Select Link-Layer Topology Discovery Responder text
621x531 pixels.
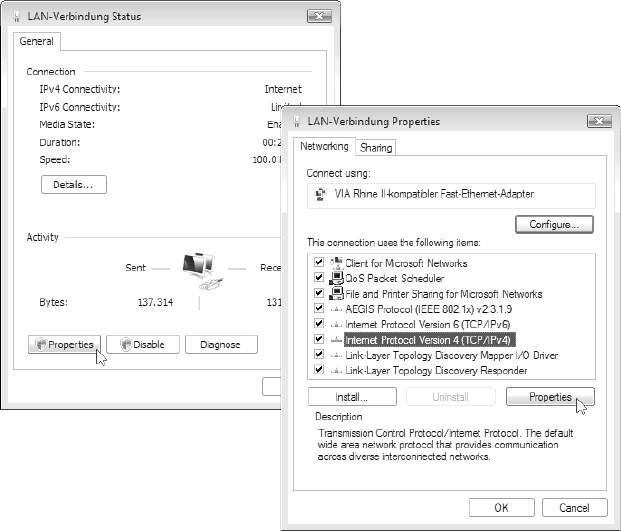pyautogui.click(x=436, y=371)
